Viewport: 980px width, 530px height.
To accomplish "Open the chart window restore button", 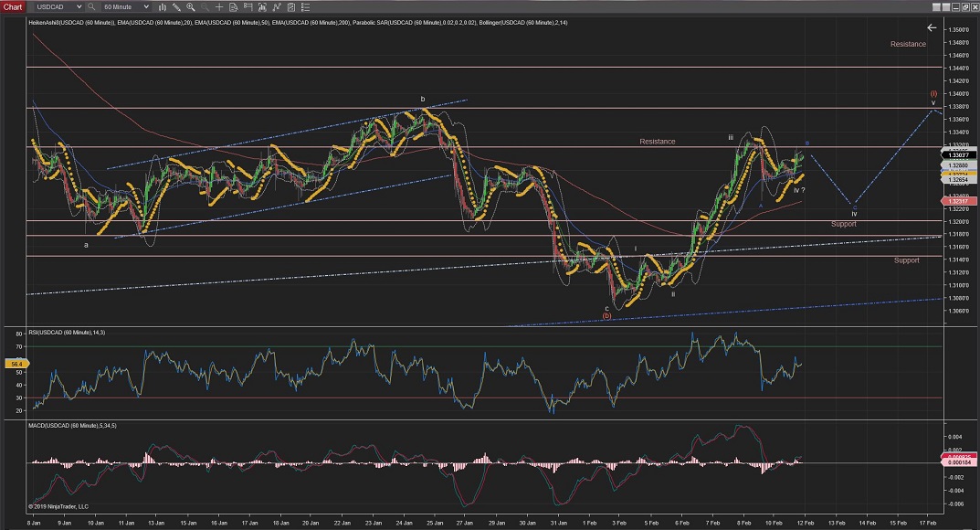I will (x=965, y=7).
